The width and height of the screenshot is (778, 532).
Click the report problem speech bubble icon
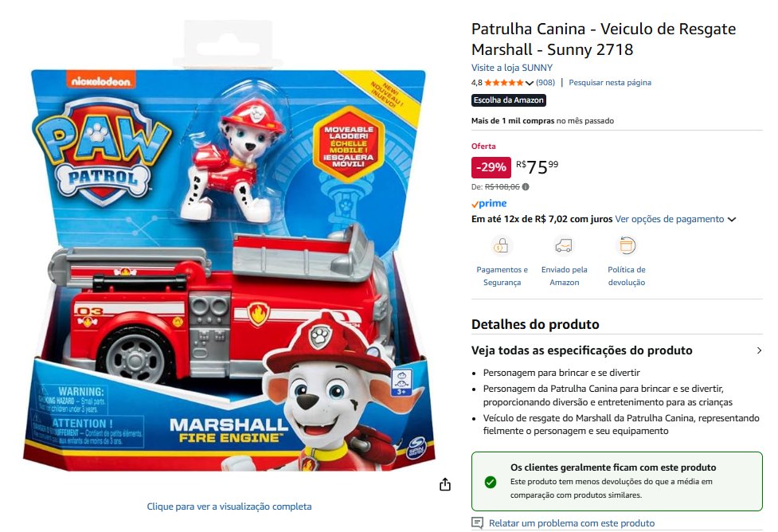click(x=477, y=523)
